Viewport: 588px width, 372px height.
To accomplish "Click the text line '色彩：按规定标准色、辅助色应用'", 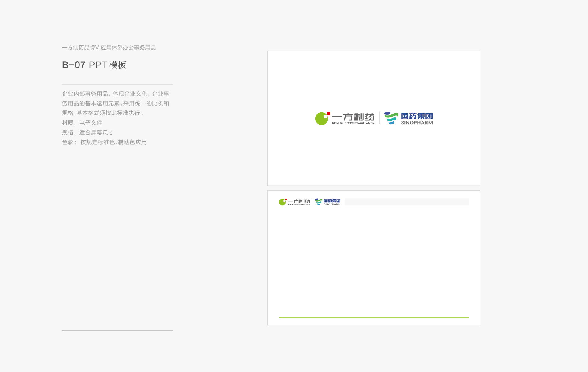I will tap(104, 142).
